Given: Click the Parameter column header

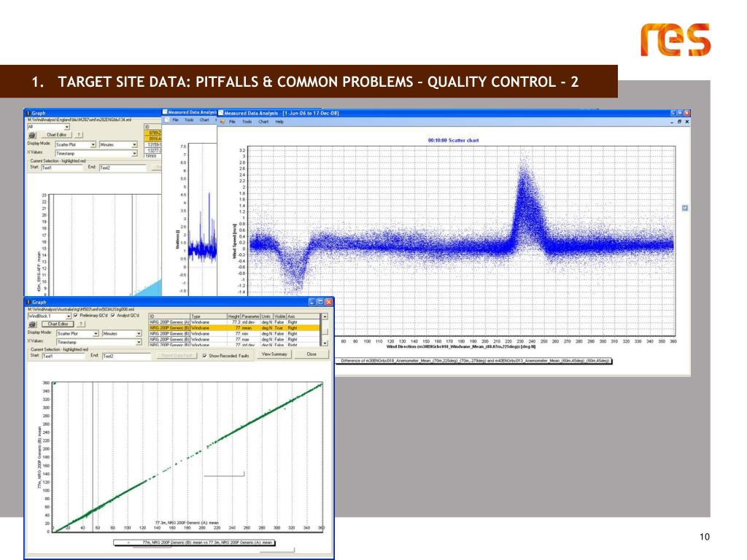Looking at the screenshot, I should (251, 316).
